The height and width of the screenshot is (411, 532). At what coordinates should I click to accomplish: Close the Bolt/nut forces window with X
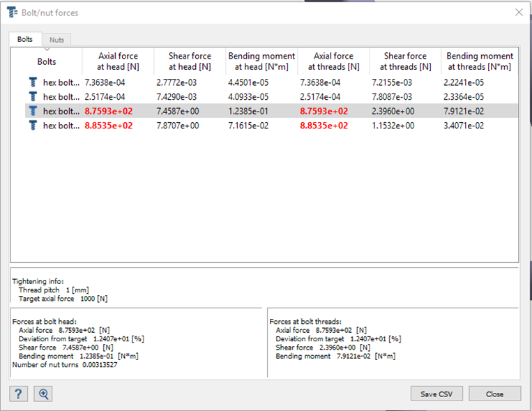[x=518, y=13]
